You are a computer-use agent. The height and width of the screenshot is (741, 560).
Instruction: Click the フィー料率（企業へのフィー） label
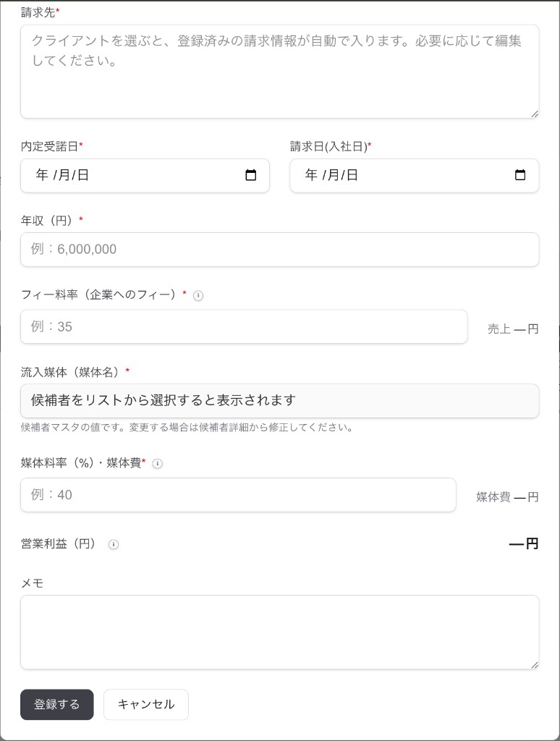[103, 295]
